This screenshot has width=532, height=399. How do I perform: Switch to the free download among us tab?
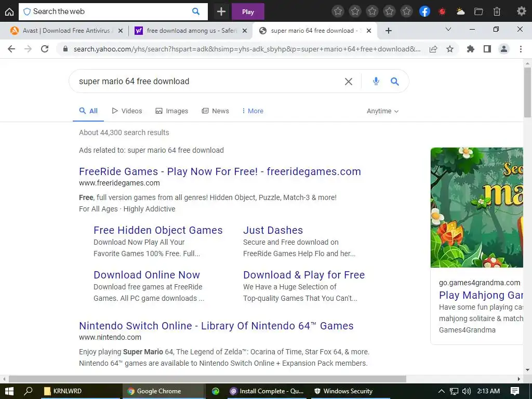pyautogui.click(x=191, y=31)
